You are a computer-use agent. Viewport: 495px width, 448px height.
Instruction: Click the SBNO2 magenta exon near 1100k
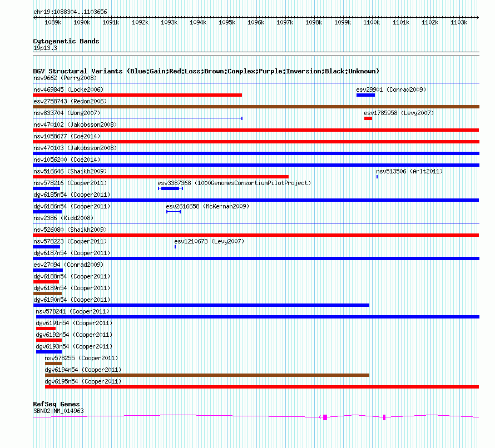(x=384, y=417)
